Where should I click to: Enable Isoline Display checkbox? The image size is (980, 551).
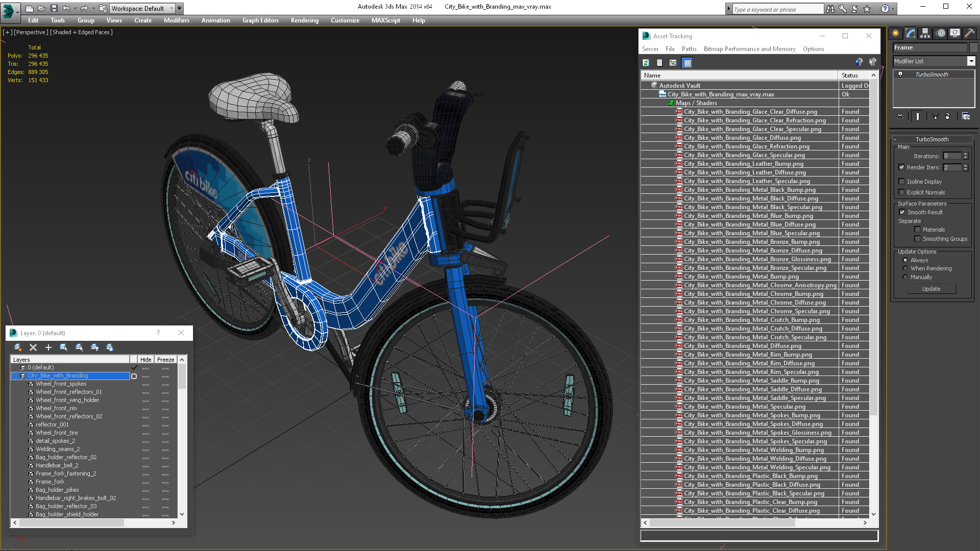(x=902, y=182)
